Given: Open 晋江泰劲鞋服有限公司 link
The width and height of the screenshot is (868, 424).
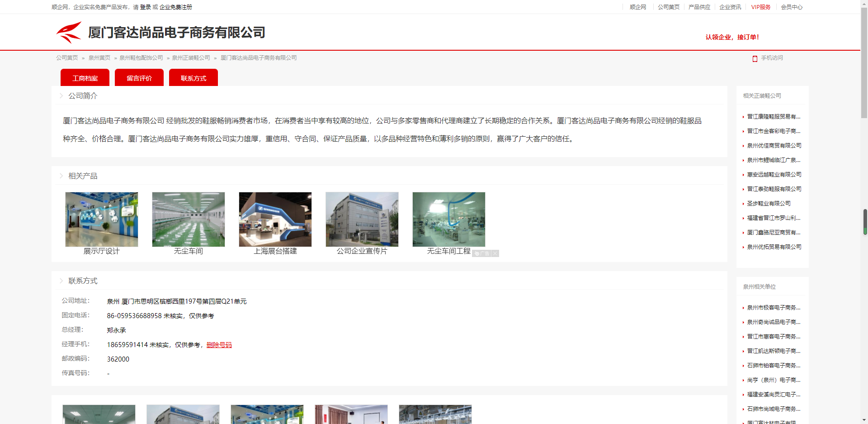Looking at the screenshot, I should point(774,189).
